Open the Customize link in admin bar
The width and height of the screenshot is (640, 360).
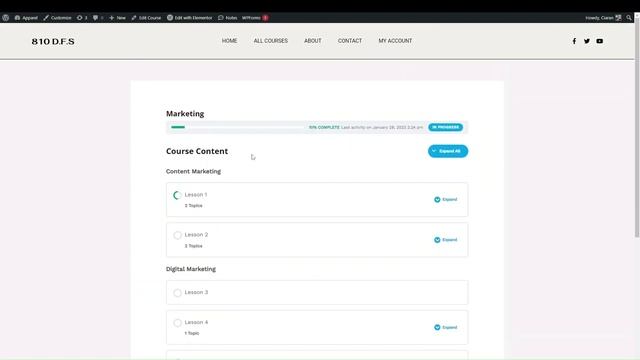pos(57,18)
